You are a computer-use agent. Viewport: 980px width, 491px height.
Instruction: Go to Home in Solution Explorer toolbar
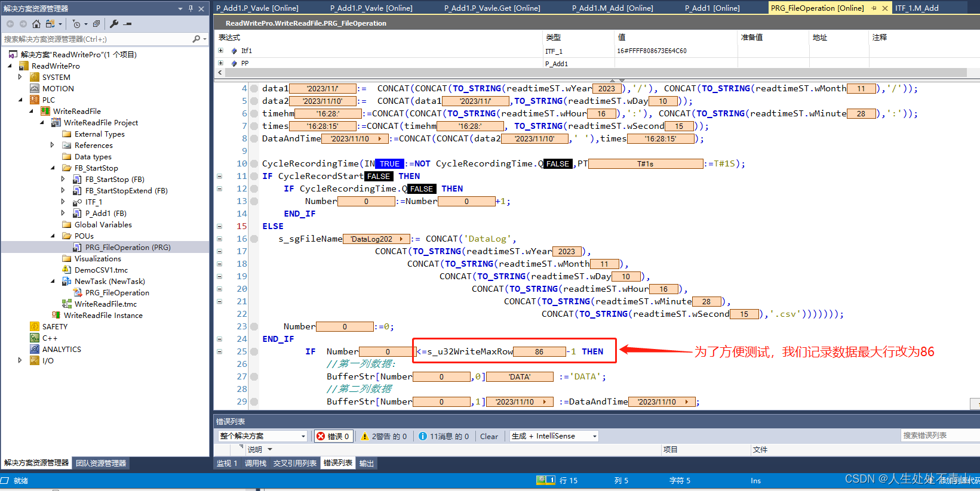36,24
